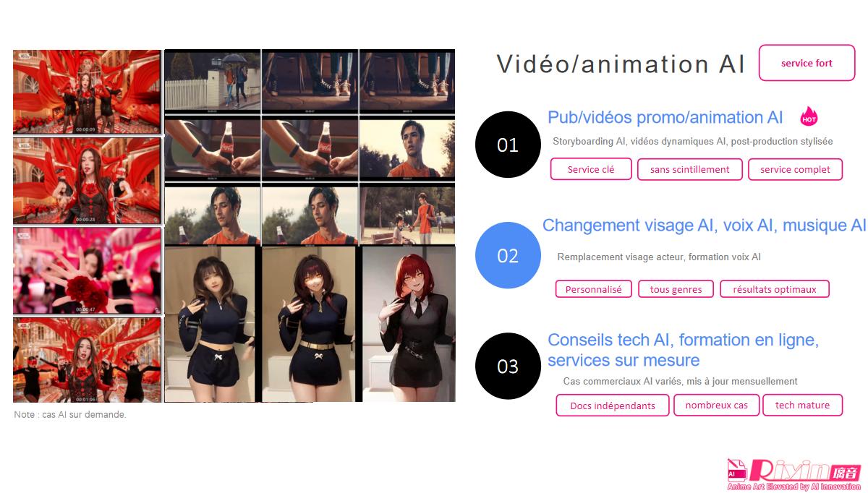Select the "service fort" tag
Image resolution: width=868 pixels, height=493 pixels.
point(807,63)
